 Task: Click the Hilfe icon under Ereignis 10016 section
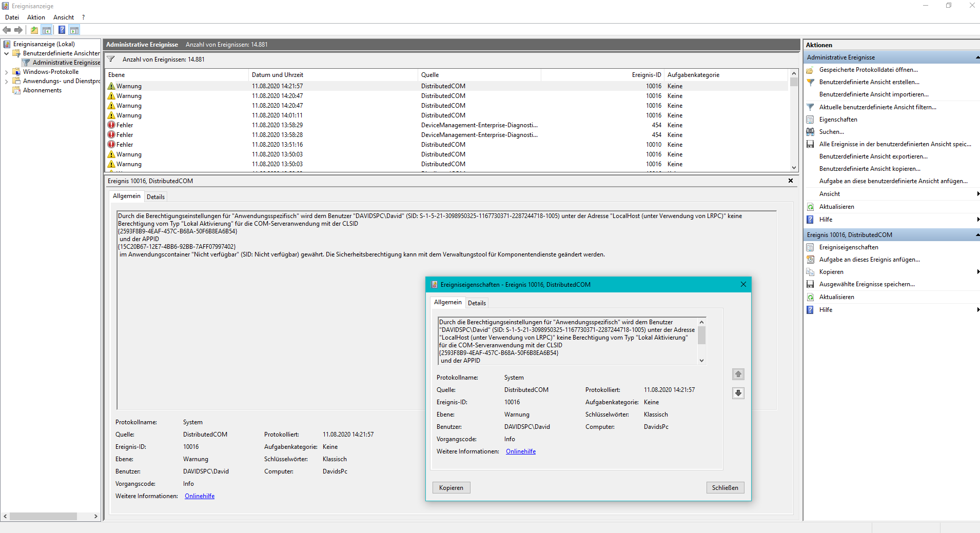[x=810, y=310]
